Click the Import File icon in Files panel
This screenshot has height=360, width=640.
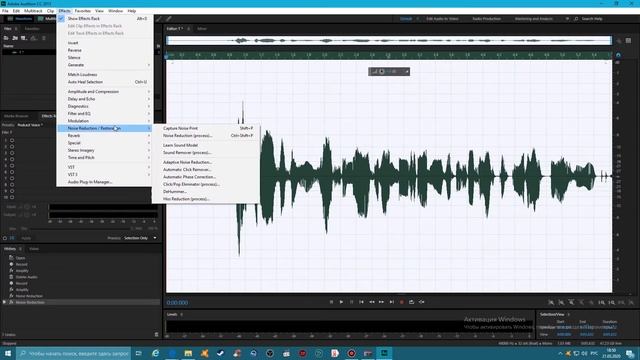pos(15,38)
